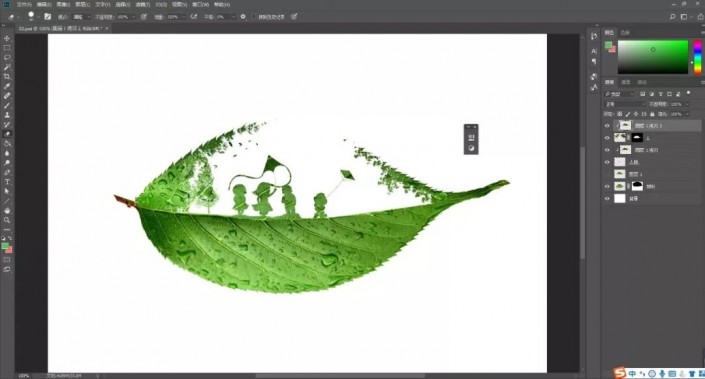Viewport: 705px width, 379px height.
Task: Change screen mode at toolbox bottom
Action: click(x=7, y=269)
